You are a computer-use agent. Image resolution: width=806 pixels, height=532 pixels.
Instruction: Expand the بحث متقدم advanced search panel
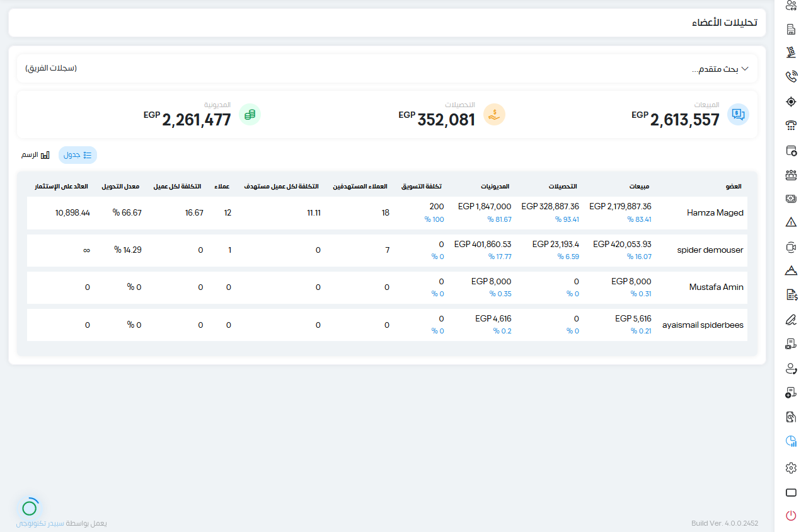point(720,69)
